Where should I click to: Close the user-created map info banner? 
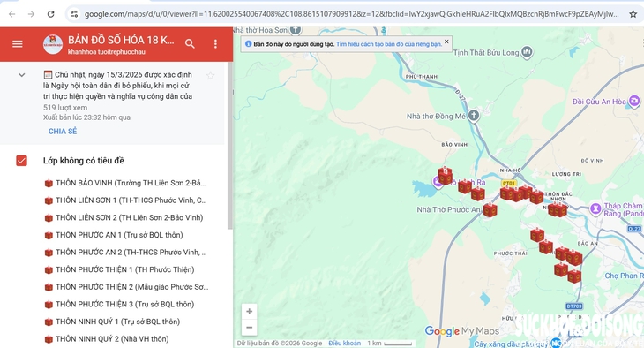446,42
